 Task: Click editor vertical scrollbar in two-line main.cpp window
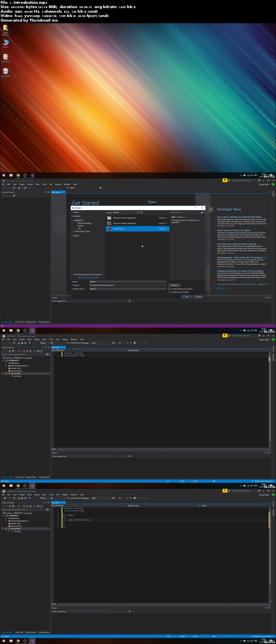(270, 401)
